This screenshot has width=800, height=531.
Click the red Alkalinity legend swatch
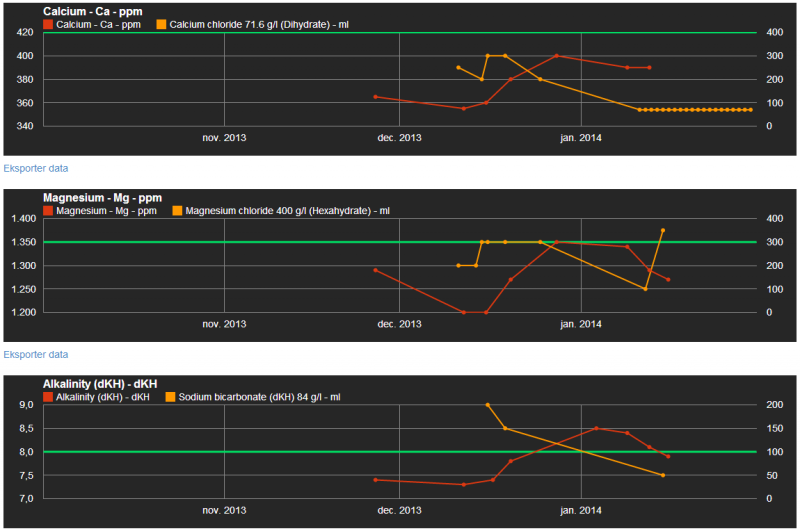48,397
